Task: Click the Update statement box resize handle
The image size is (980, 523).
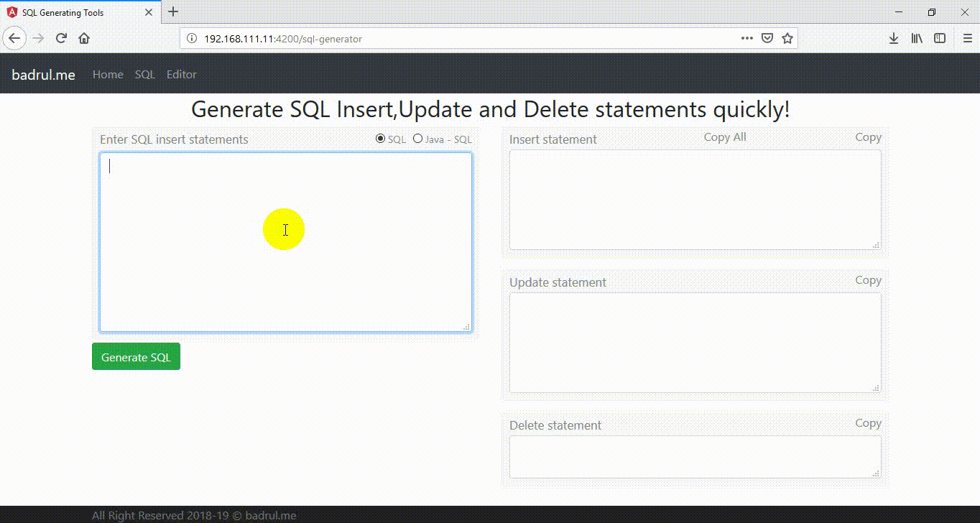Action: point(876,388)
